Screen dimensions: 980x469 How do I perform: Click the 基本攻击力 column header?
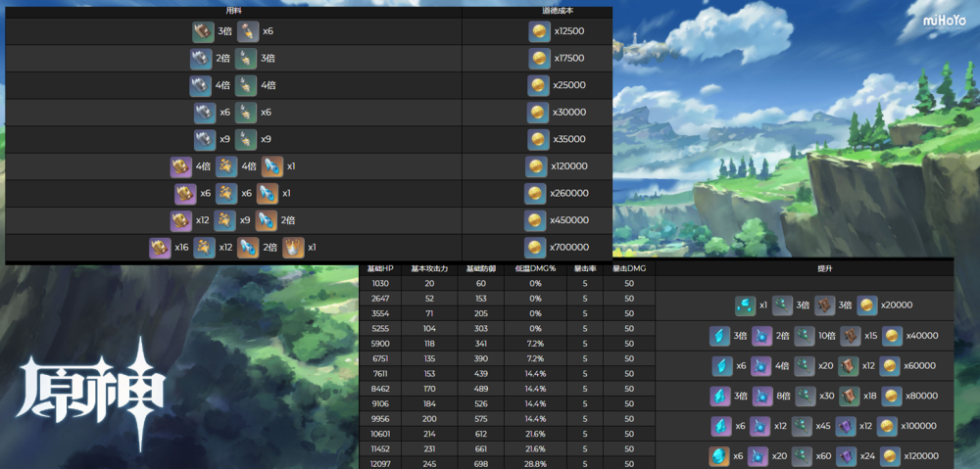(429, 268)
